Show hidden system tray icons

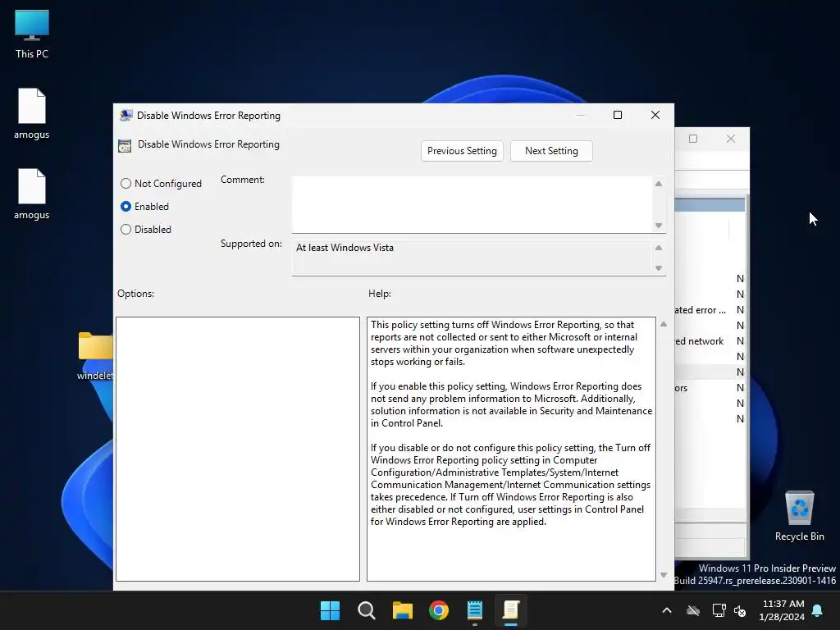tap(667, 610)
